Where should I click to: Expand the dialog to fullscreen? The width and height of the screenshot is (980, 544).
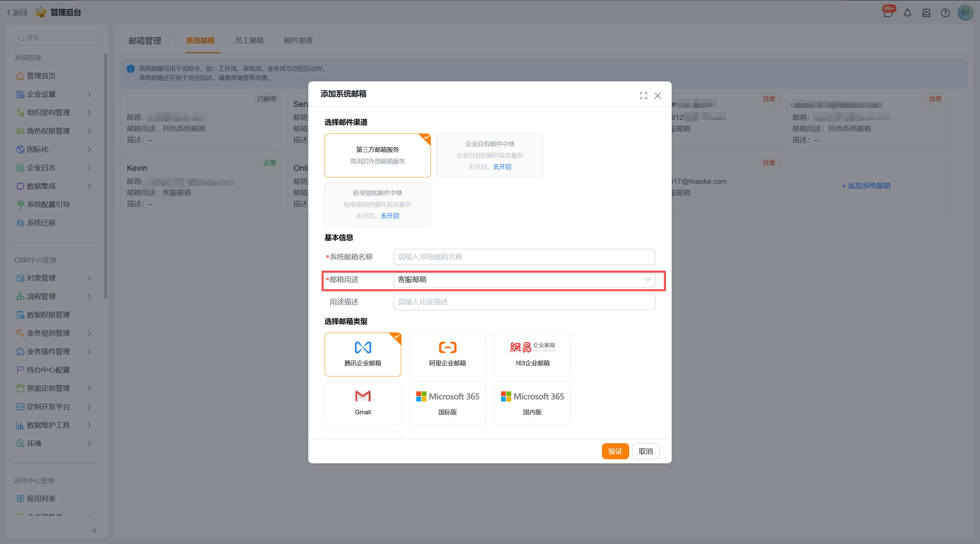[643, 96]
